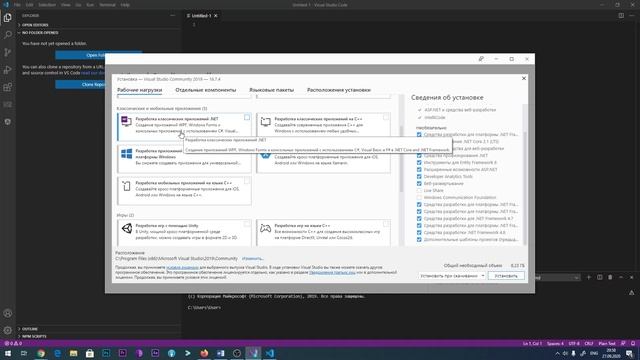The image size is (640, 360).
Task: Open the Extensions view in VS Code
Action: pos(7,87)
